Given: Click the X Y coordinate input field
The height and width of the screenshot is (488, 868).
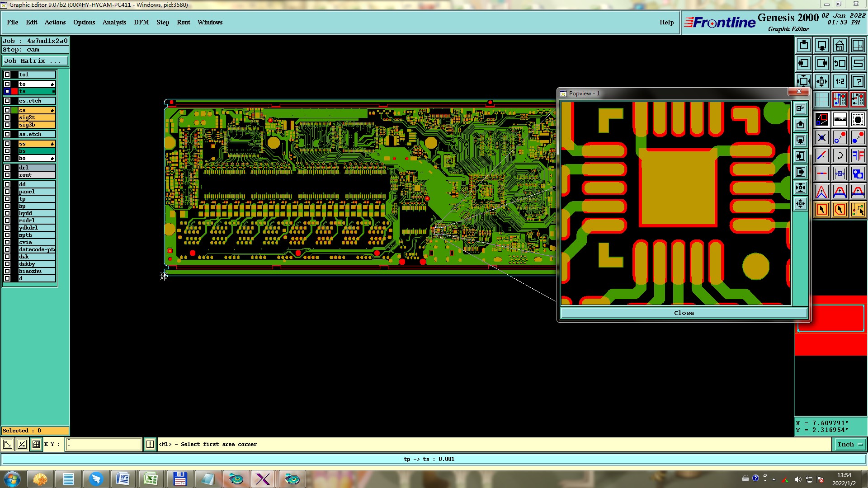Looking at the screenshot, I should click(104, 445).
